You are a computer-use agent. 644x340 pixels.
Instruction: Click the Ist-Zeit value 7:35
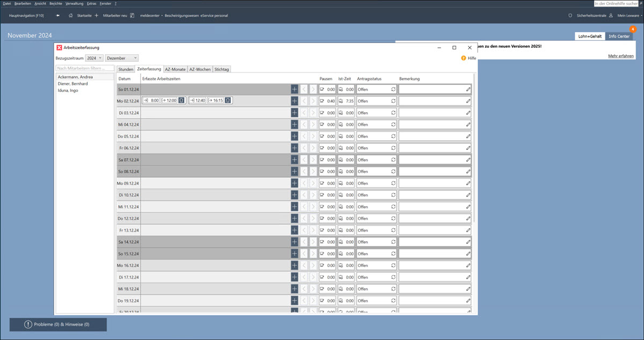coord(349,101)
